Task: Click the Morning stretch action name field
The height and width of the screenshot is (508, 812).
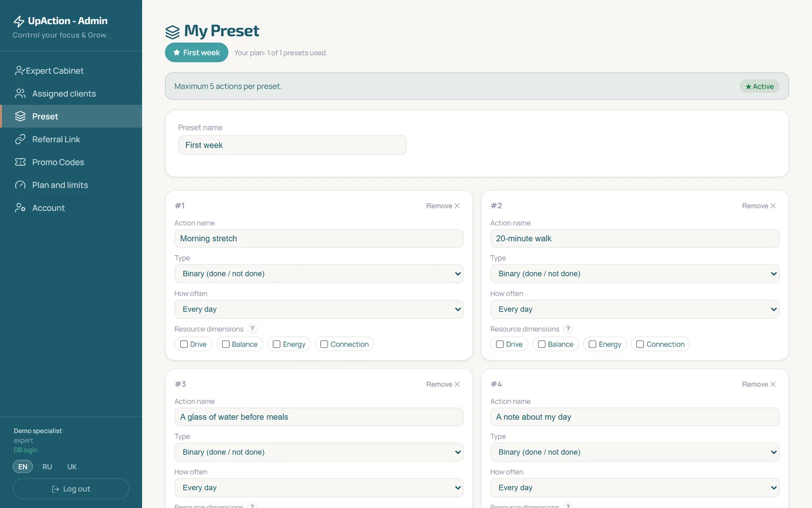Action: 319,238
